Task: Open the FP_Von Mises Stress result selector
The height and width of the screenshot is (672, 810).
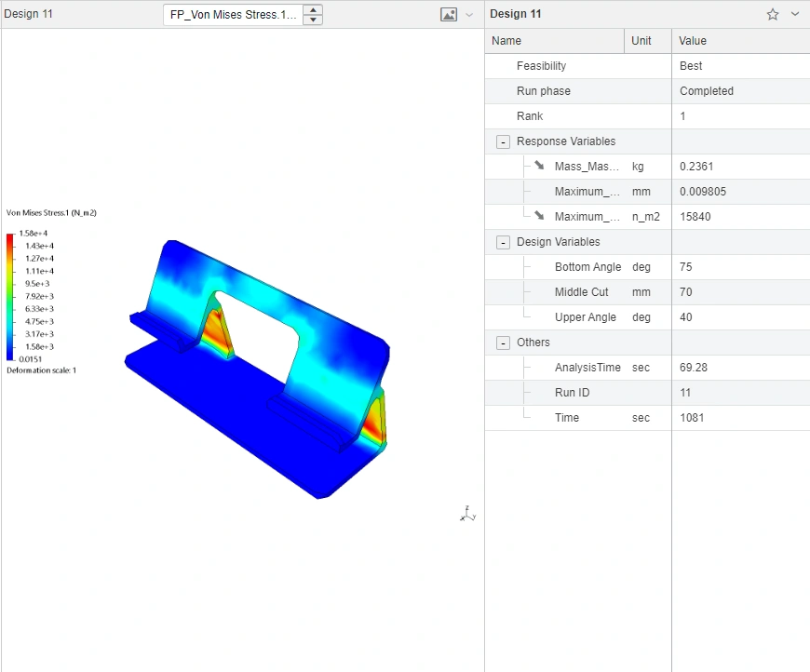Action: 234,15
